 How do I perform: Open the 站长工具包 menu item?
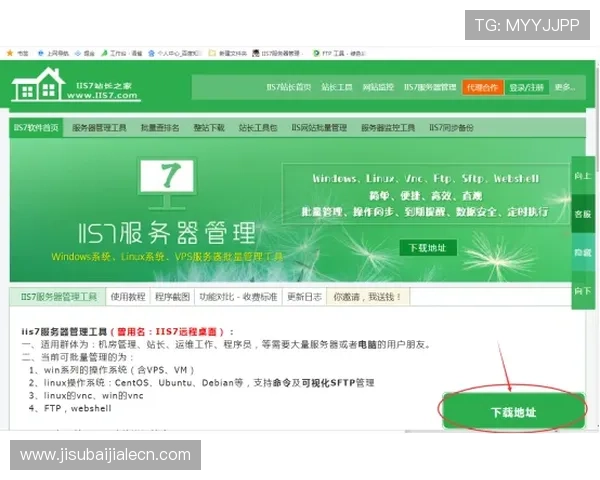pyautogui.click(x=258, y=128)
